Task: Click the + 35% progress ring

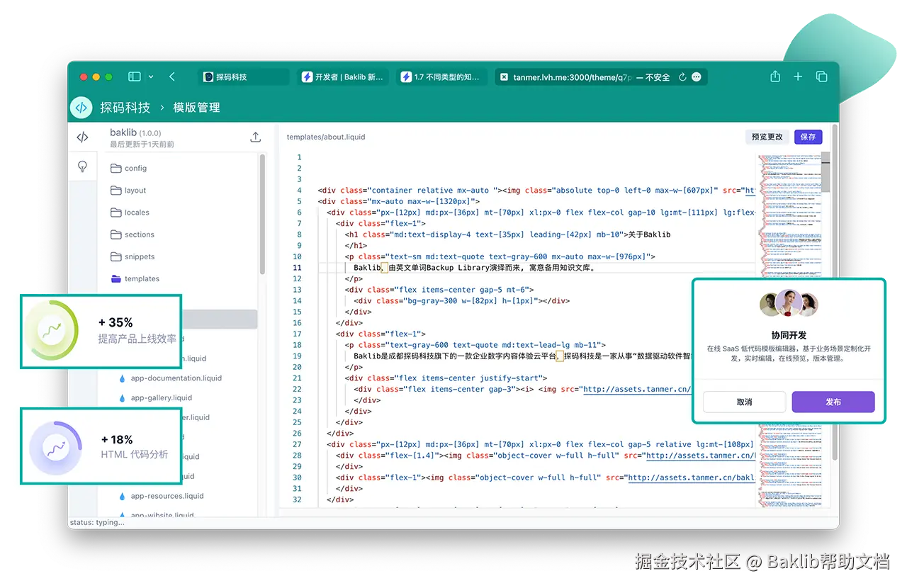Action: click(51, 331)
